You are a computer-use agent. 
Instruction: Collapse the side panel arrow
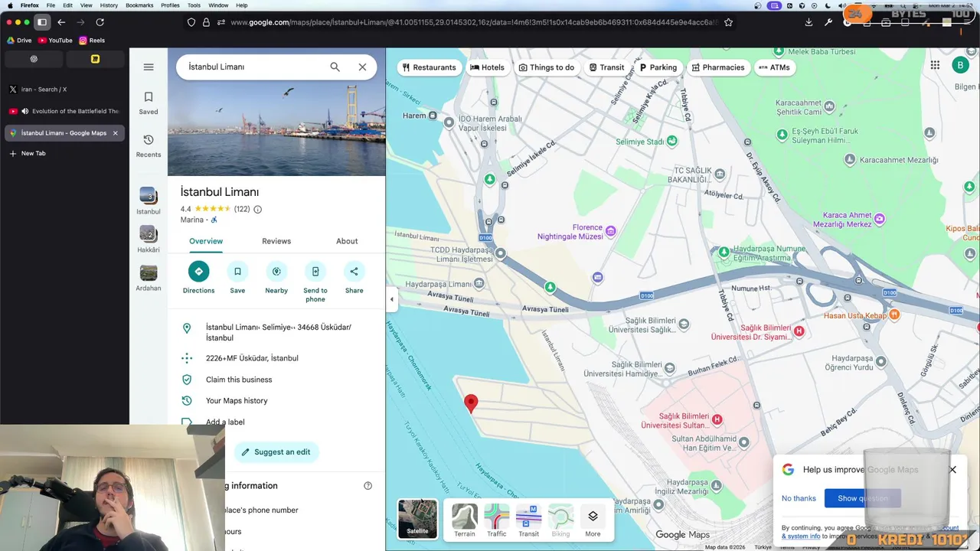tap(392, 299)
